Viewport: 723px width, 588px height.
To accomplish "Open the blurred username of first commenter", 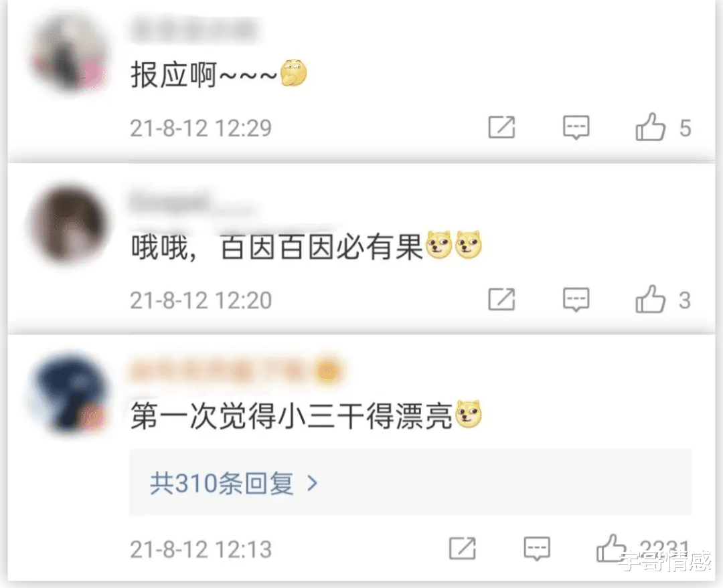I will [193, 30].
